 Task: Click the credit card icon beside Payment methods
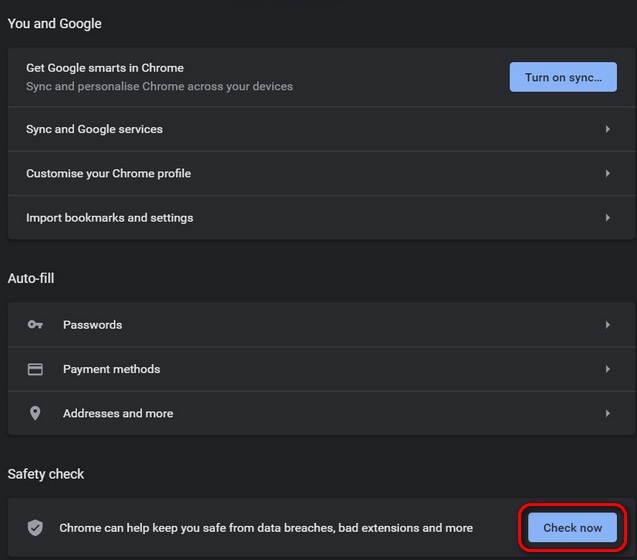click(x=35, y=369)
